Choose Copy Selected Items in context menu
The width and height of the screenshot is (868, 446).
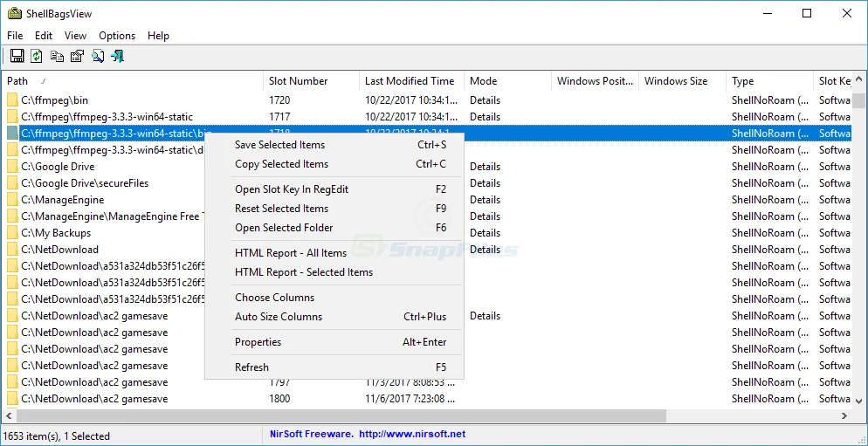(334, 164)
